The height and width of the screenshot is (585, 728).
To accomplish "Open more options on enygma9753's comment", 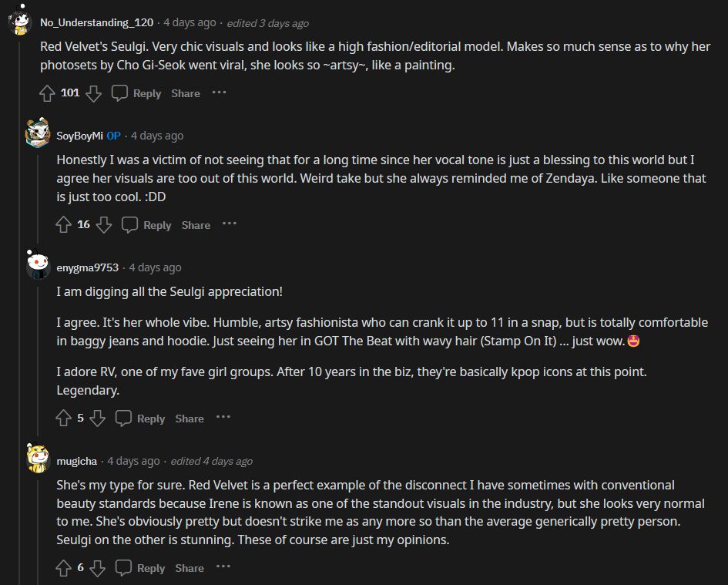I will click(x=223, y=418).
